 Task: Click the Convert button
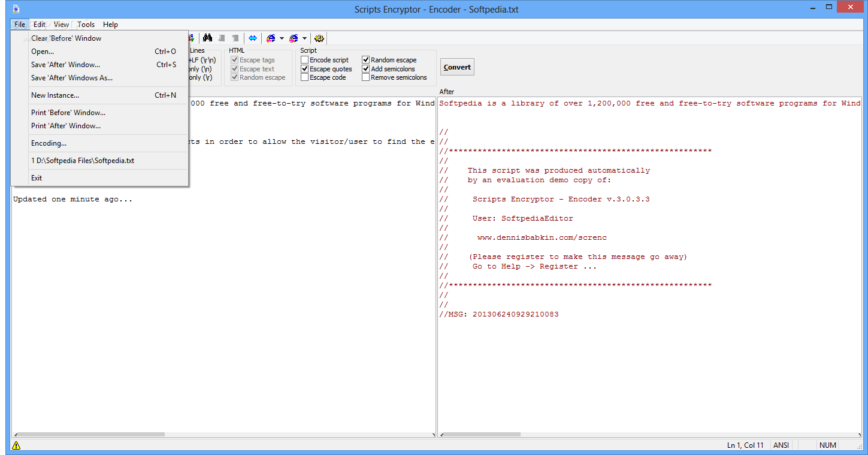(457, 67)
